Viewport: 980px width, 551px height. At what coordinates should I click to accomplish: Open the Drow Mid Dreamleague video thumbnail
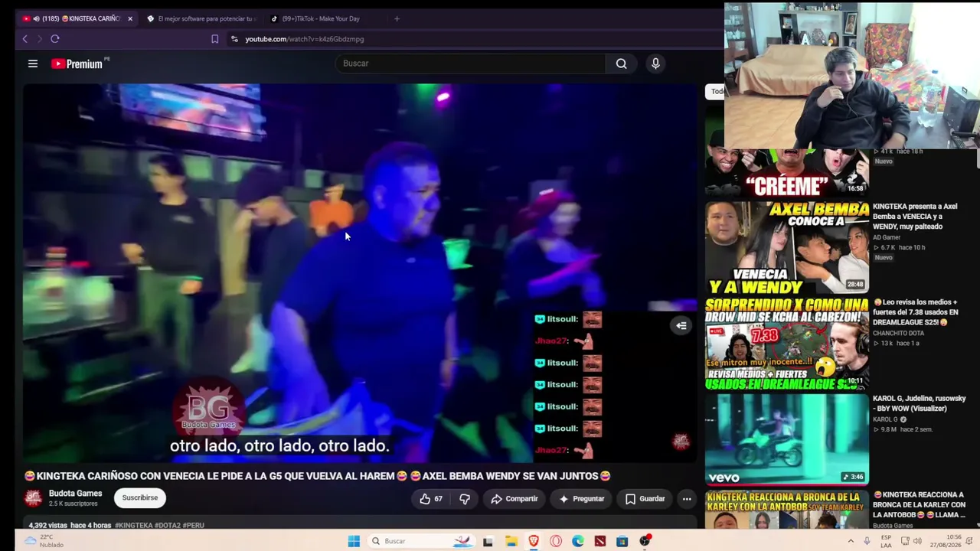[787, 344]
